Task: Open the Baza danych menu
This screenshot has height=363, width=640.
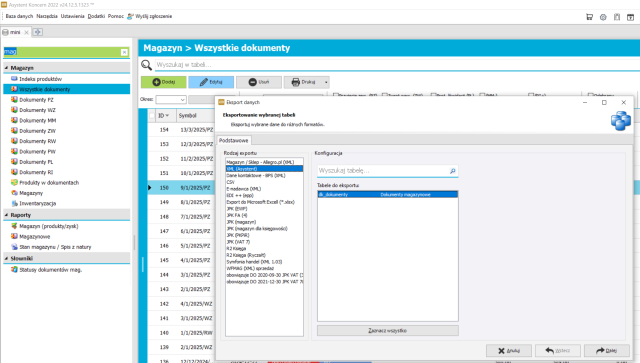Action: pos(19,16)
